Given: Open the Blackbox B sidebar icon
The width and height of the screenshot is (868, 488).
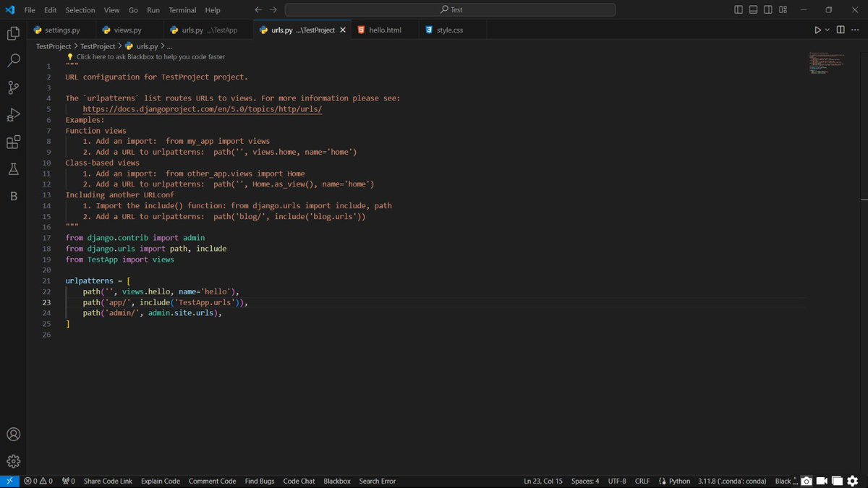Looking at the screenshot, I should (x=13, y=197).
